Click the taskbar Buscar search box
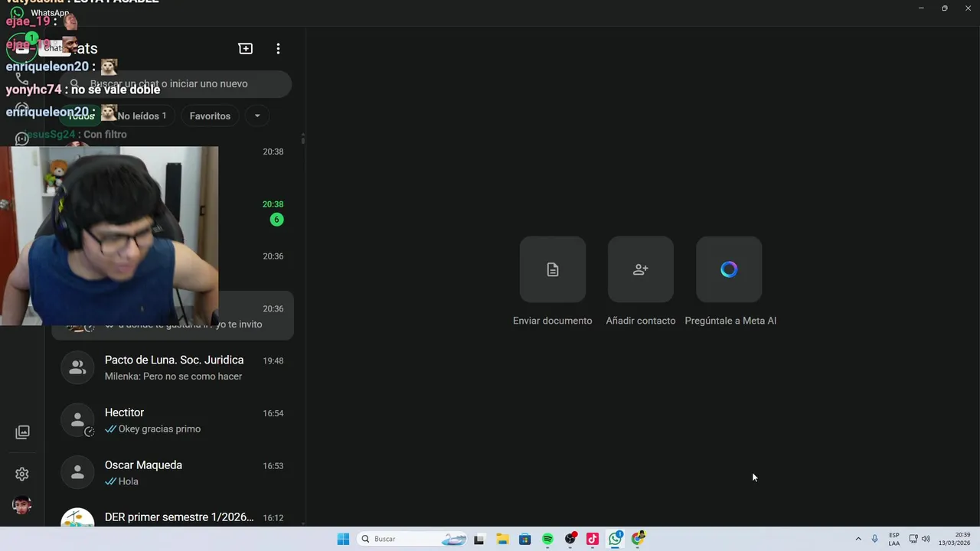This screenshot has height=551, width=980. pos(413,539)
